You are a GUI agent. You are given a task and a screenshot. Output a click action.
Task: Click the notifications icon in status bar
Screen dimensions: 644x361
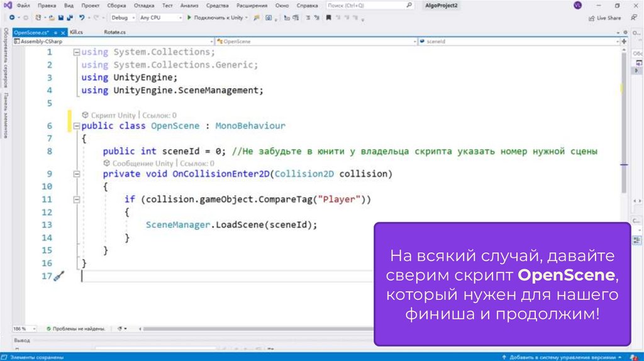click(x=635, y=357)
